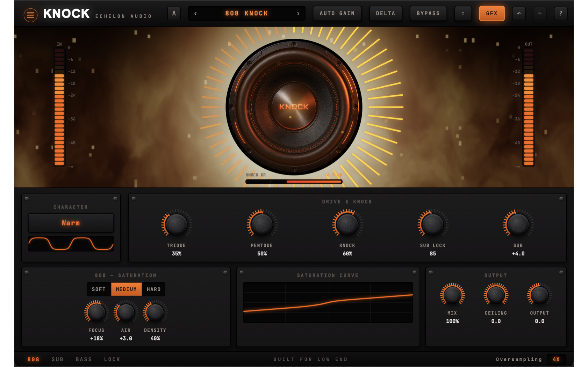Switch to the 808 tab
The image size is (588, 367).
pyautogui.click(x=34, y=359)
